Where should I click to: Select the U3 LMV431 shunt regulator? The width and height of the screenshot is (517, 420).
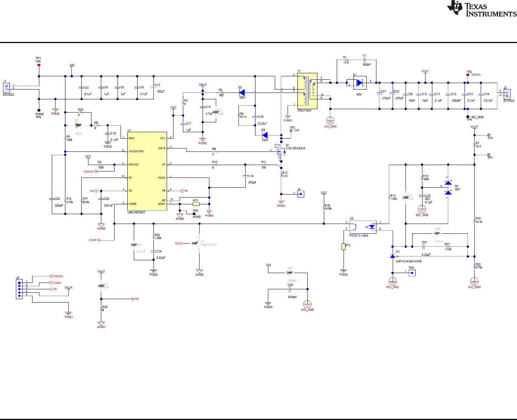pos(393,256)
